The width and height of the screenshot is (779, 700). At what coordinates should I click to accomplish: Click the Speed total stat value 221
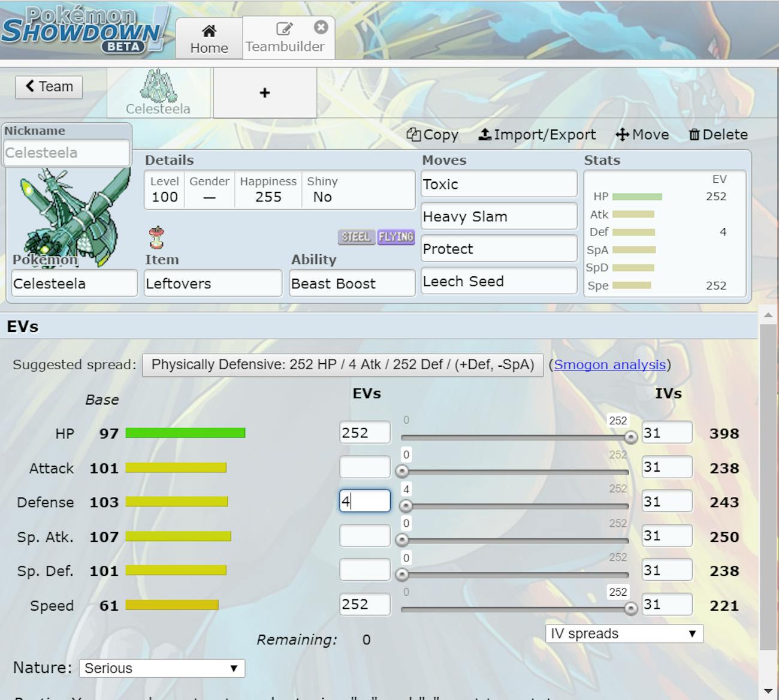click(724, 605)
